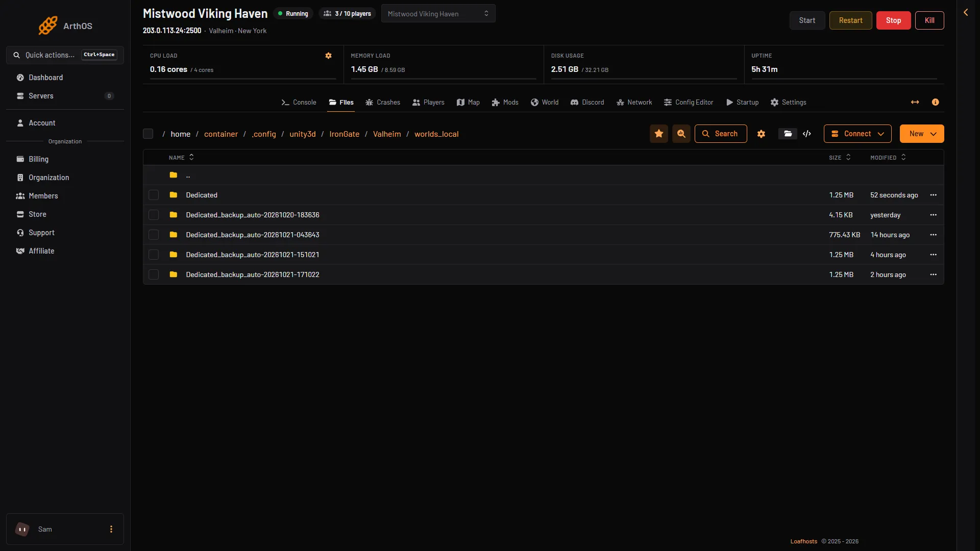Screen dimensions: 980x551
Task: Navigate to Valheim in breadcrumb
Action: point(387,134)
